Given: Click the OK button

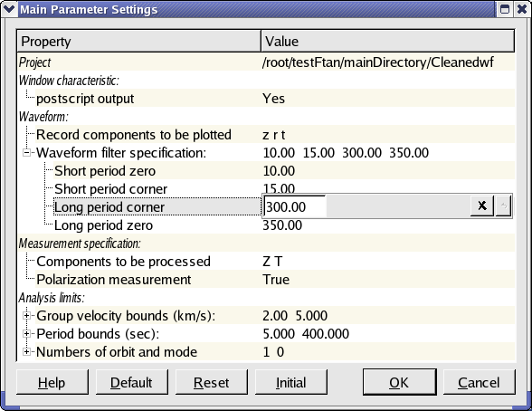Looking at the screenshot, I should coord(399,382).
